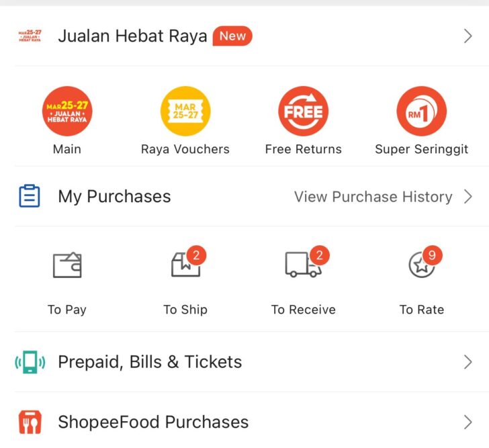Tap the To Rate star icon
The width and height of the screenshot is (489, 448).
tap(421, 265)
